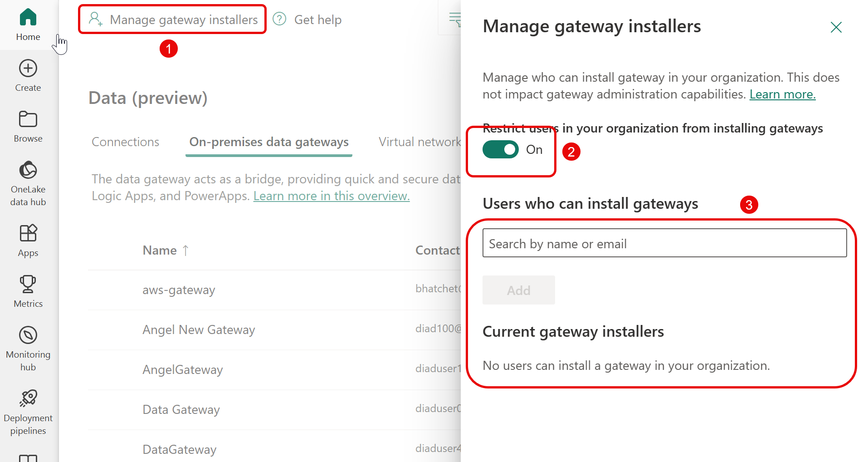Close the Manage gateway installers panel

coord(835,27)
